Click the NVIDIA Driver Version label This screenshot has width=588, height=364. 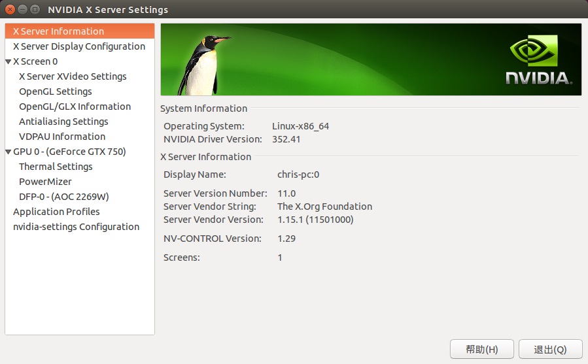[213, 139]
